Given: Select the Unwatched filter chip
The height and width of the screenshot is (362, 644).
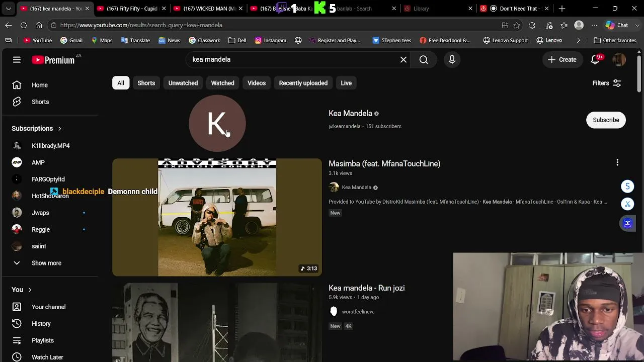Looking at the screenshot, I should pyautogui.click(x=183, y=83).
